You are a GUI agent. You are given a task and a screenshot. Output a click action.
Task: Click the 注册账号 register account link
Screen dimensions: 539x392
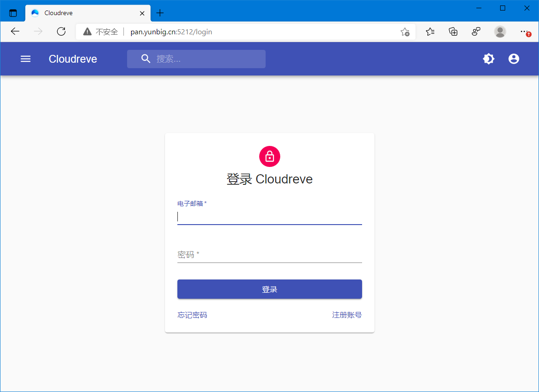tap(347, 315)
